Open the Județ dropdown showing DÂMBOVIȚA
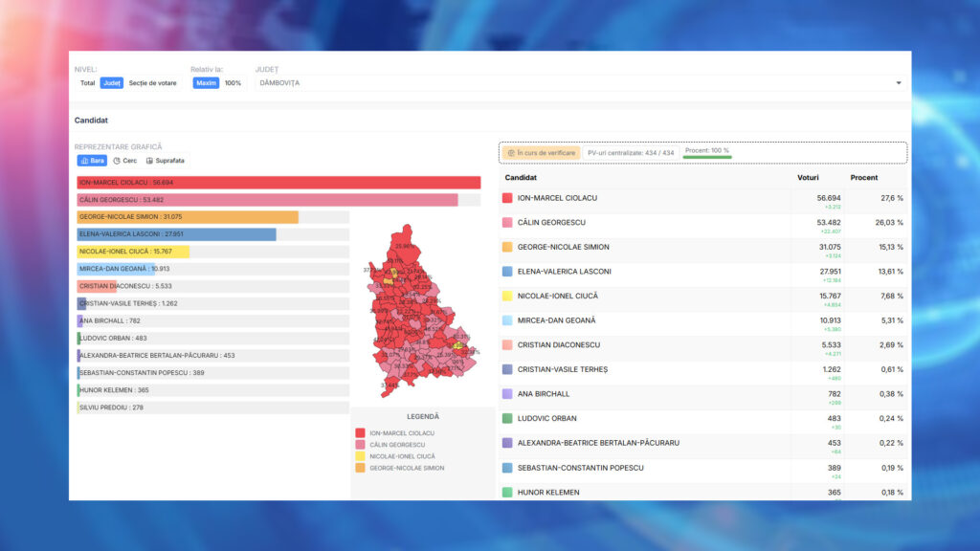Screen dimensions: 980x551 coord(574,83)
